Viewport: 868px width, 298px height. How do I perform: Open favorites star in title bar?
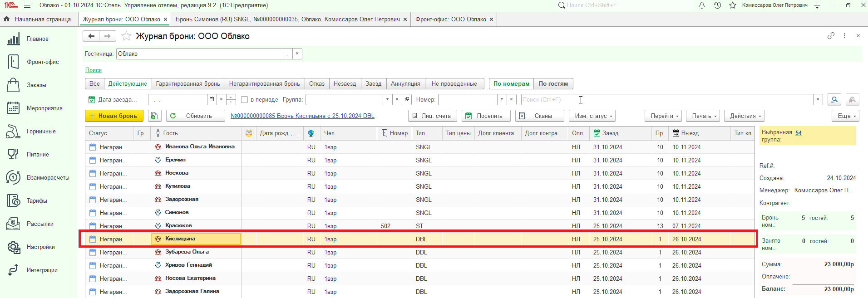(733, 5)
